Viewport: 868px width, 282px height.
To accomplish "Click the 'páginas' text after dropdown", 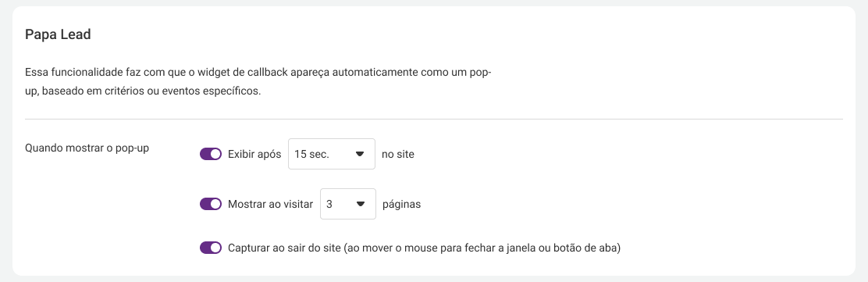I will [402, 204].
